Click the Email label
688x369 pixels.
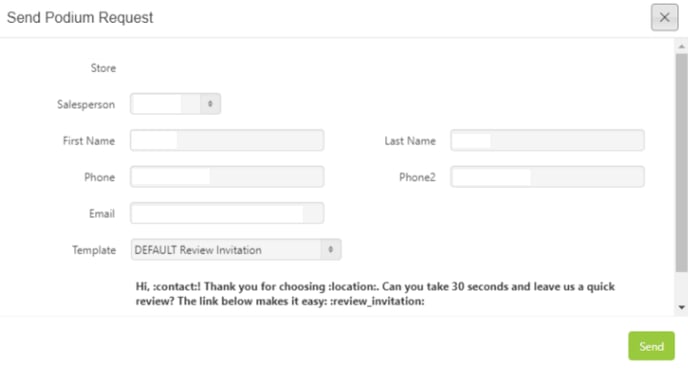(102, 214)
